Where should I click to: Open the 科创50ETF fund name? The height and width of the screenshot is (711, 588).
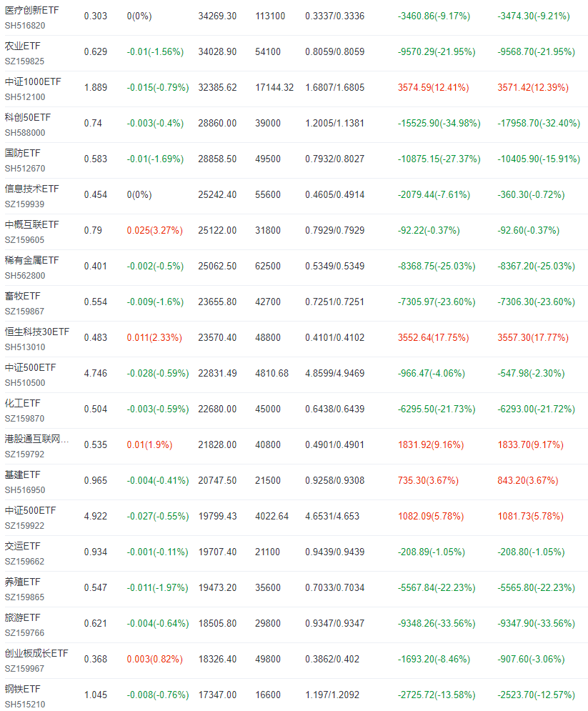point(28,117)
